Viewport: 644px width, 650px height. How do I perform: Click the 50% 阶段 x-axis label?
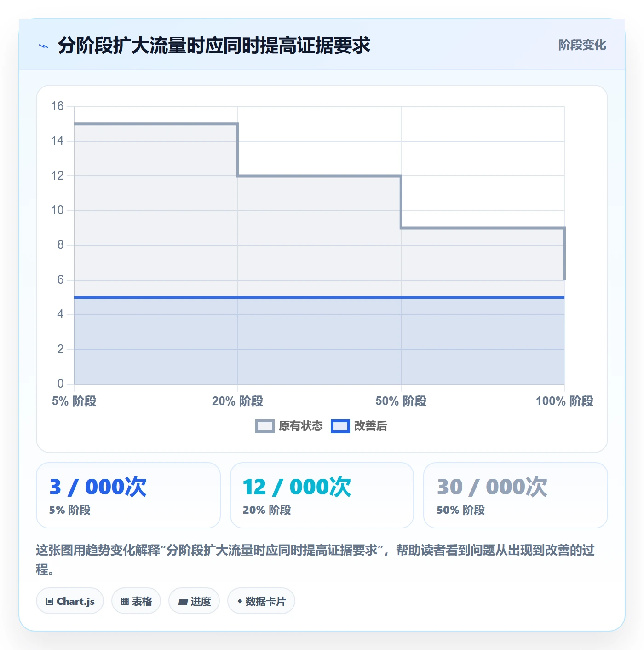click(401, 401)
